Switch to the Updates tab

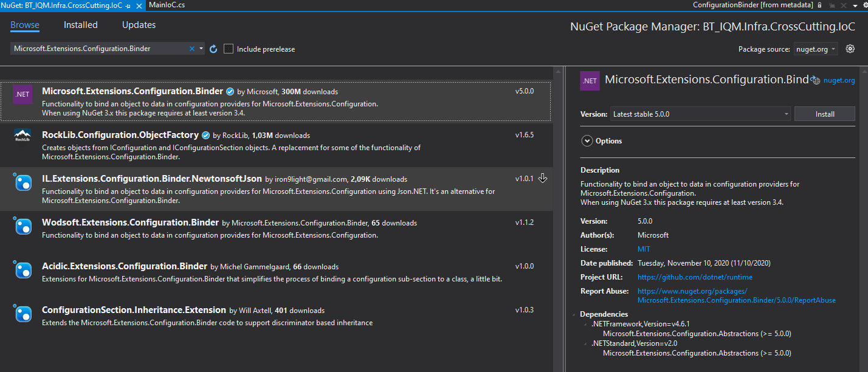(139, 25)
